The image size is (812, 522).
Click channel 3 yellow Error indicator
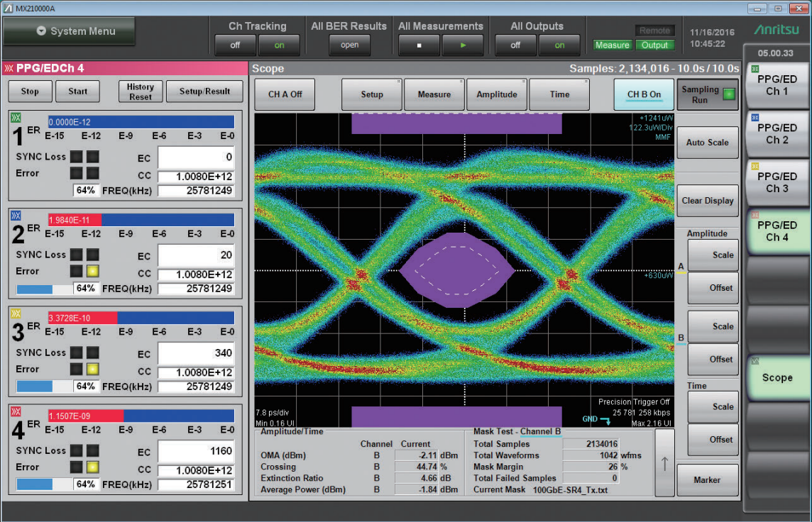point(92,369)
